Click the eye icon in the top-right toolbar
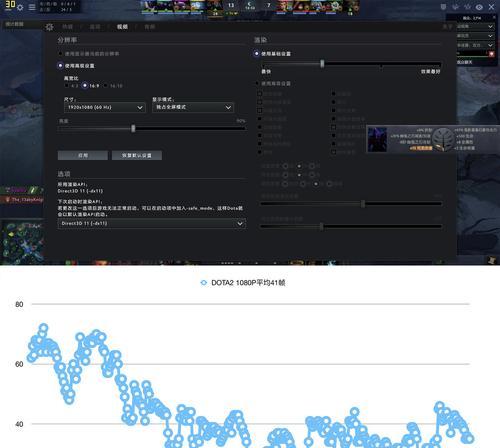Screen dimensions: 500x448 click(479, 7)
